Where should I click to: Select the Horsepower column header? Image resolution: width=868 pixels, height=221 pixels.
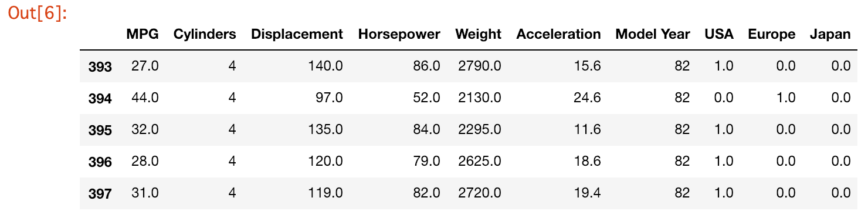399,34
